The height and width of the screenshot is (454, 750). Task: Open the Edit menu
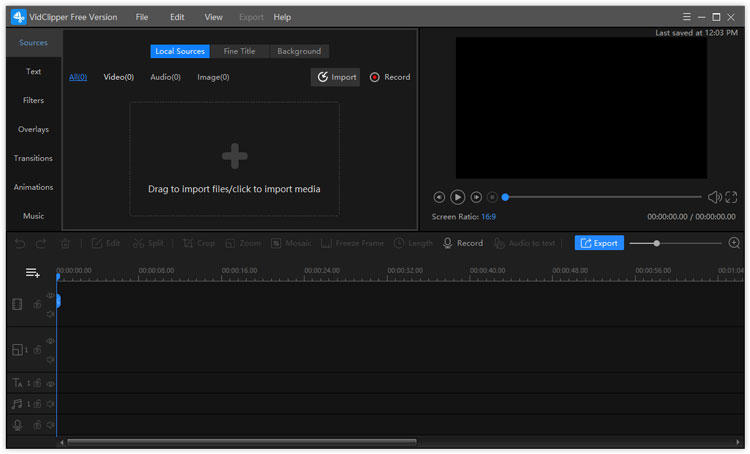(x=177, y=17)
